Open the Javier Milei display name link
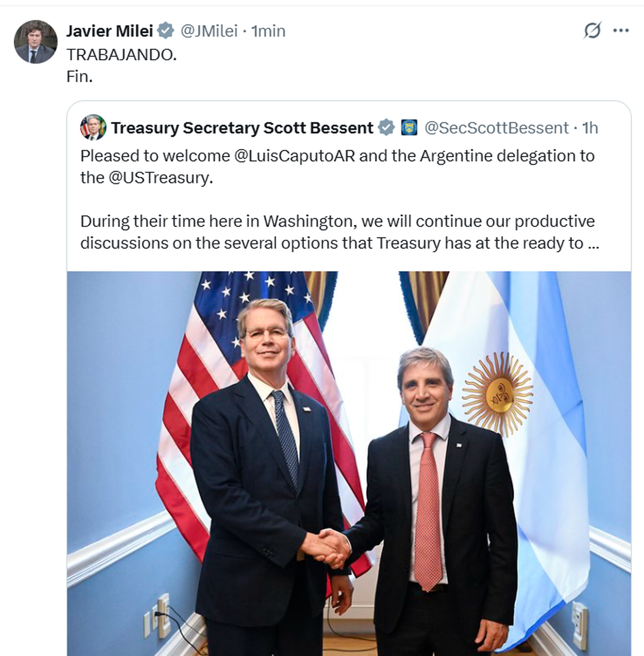 109,31
